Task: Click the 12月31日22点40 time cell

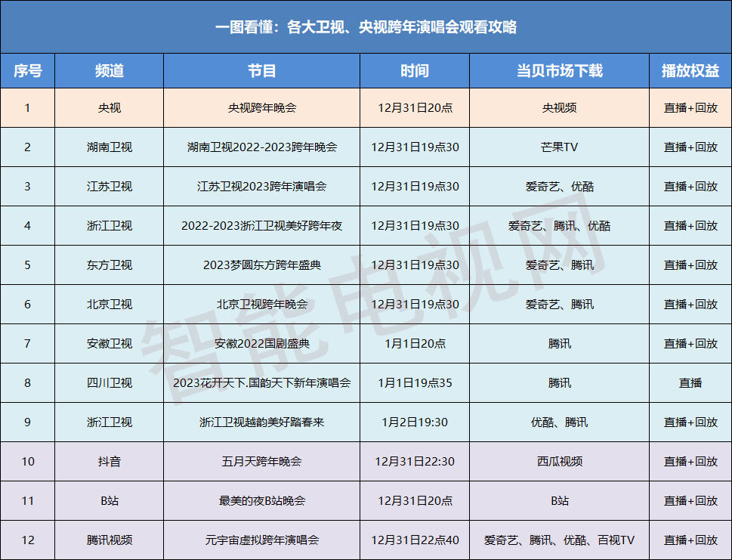Action: (x=415, y=540)
